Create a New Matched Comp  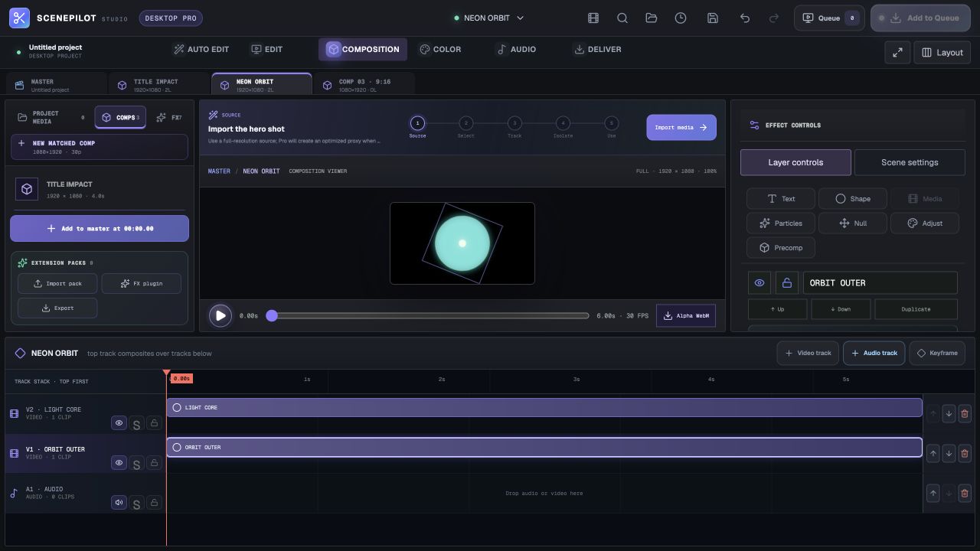pyautogui.click(x=100, y=147)
